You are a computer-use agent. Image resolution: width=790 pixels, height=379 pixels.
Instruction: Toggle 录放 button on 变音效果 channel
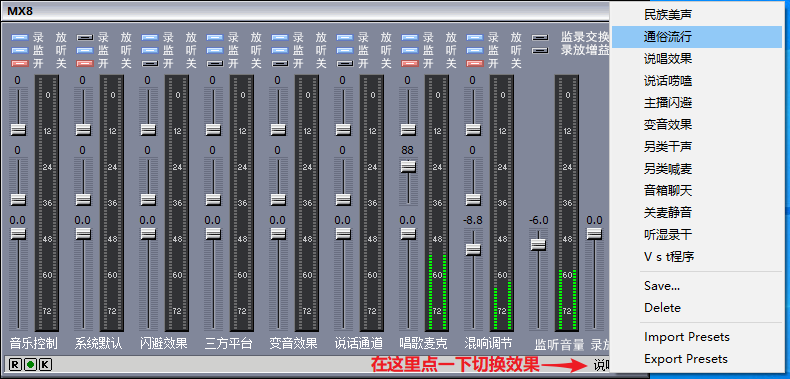[280, 37]
